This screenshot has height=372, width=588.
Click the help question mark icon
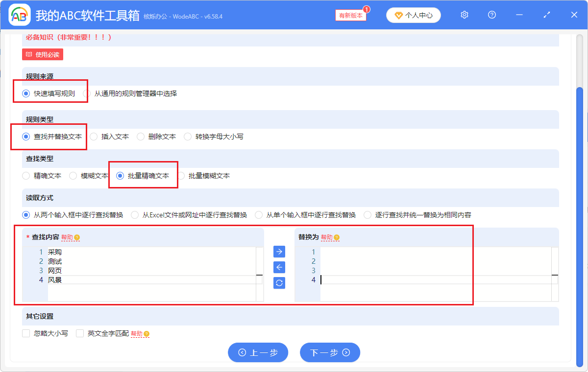coord(491,15)
